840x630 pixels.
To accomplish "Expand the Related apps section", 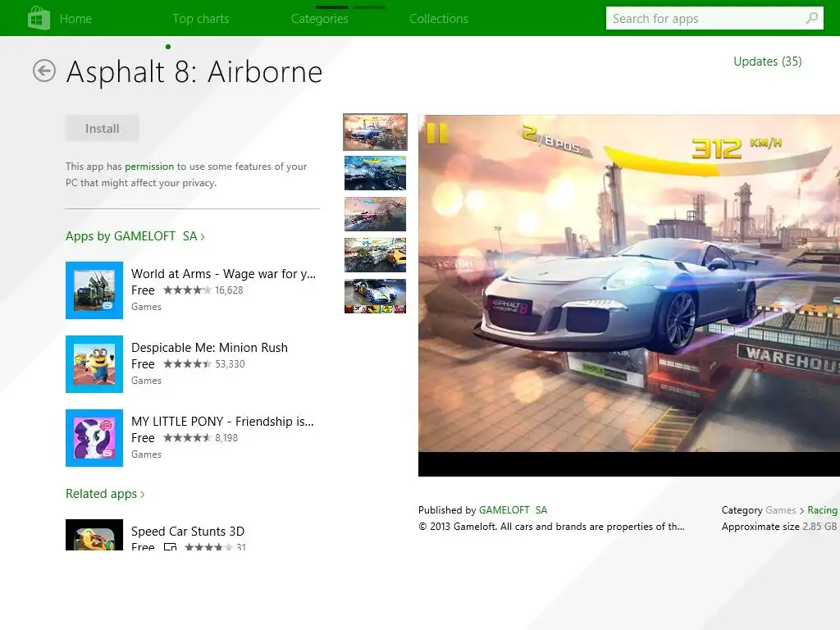I will tap(105, 494).
